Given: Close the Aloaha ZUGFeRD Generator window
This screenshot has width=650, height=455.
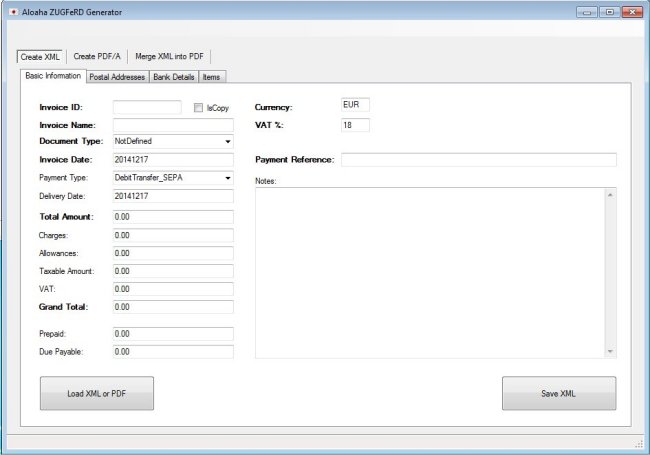Looking at the screenshot, I should pyautogui.click(x=632, y=12).
